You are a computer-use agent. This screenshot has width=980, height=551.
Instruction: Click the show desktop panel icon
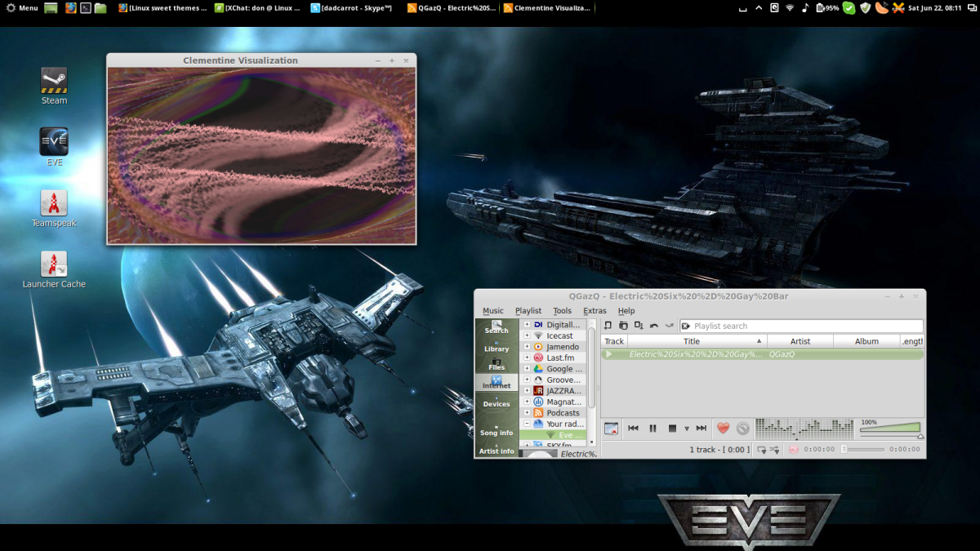click(51, 7)
